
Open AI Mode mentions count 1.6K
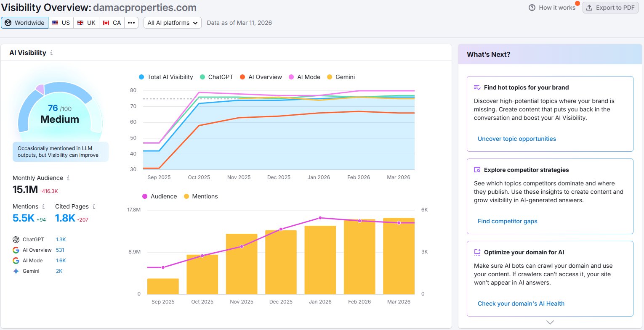pos(61,261)
